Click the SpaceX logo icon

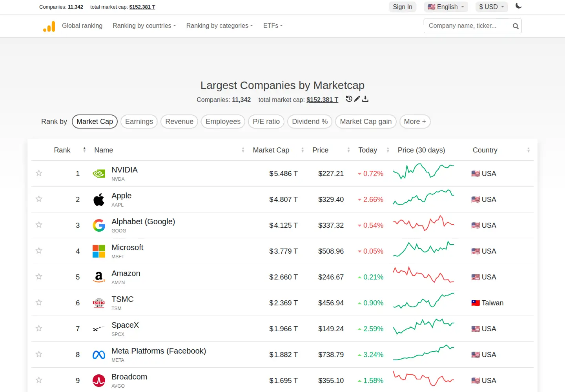click(99, 329)
